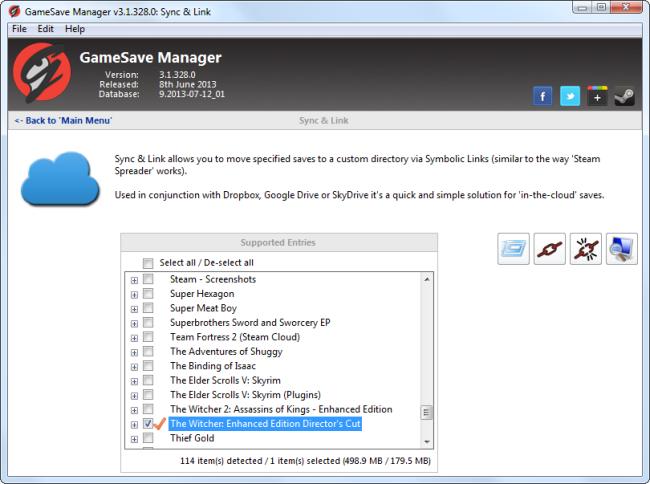Click the magnifier scan computer icon
This screenshot has width=650, height=484.
pos(622,249)
